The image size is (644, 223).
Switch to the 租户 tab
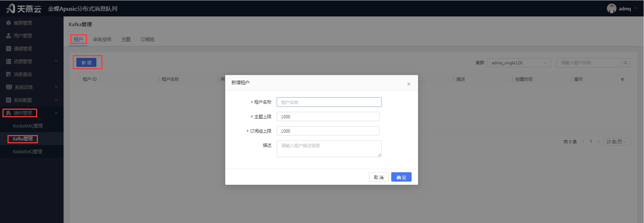[x=78, y=39]
